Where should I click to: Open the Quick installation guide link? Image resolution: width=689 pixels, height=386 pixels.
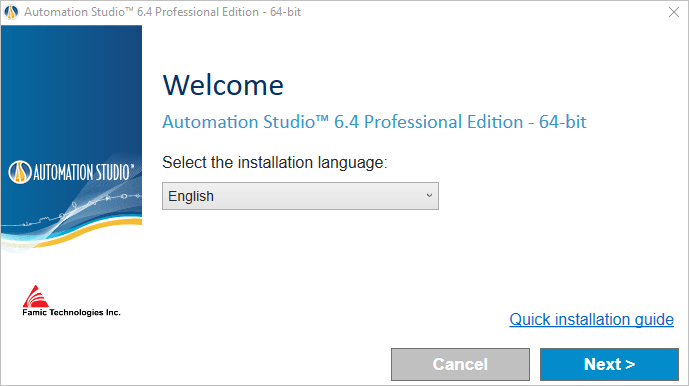(x=591, y=320)
